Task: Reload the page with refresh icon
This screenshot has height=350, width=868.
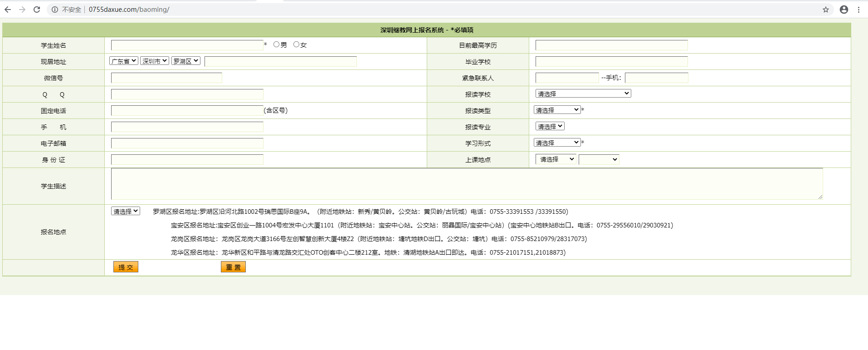Action: pyautogui.click(x=37, y=10)
